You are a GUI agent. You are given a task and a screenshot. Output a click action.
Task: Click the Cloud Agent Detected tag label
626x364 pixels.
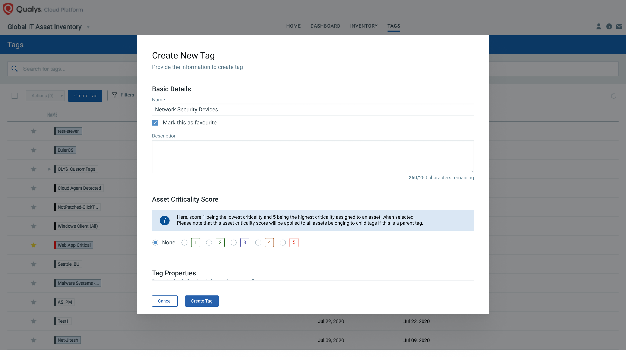(79, 188)
